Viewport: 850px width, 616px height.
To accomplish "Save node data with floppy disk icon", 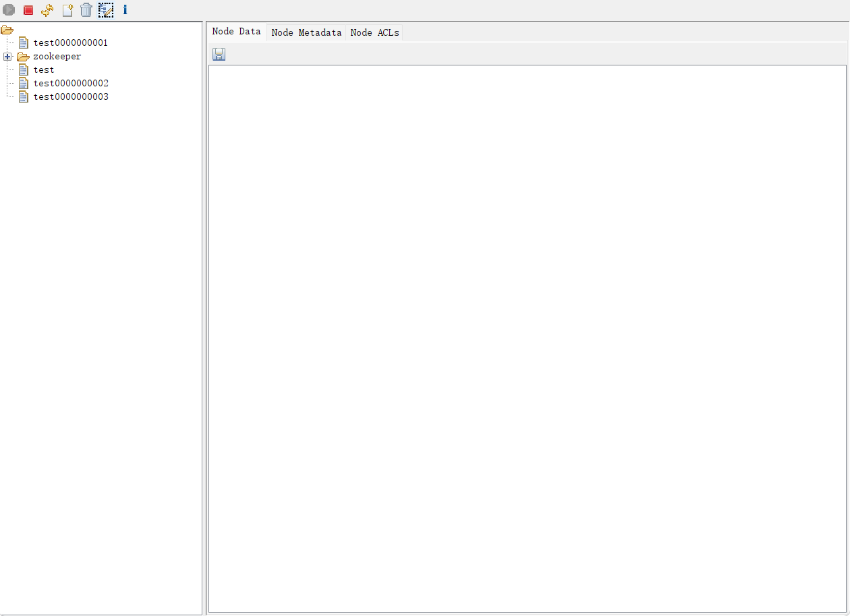I will pyautogui.click(x=219, y=55).
